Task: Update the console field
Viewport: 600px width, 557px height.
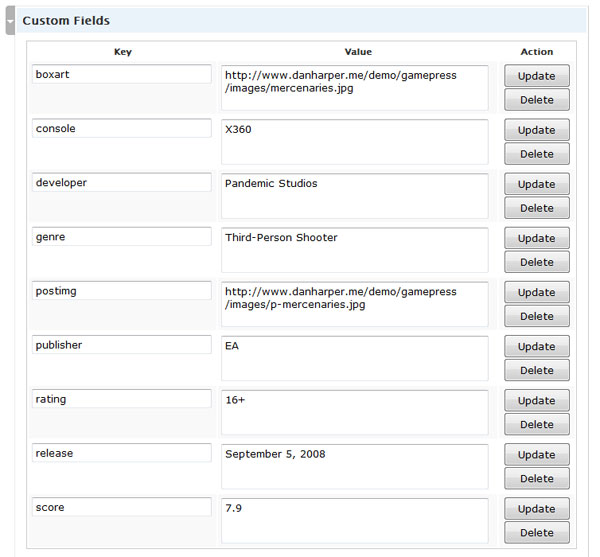Action: pyautogui.click(x=536, y=130)
